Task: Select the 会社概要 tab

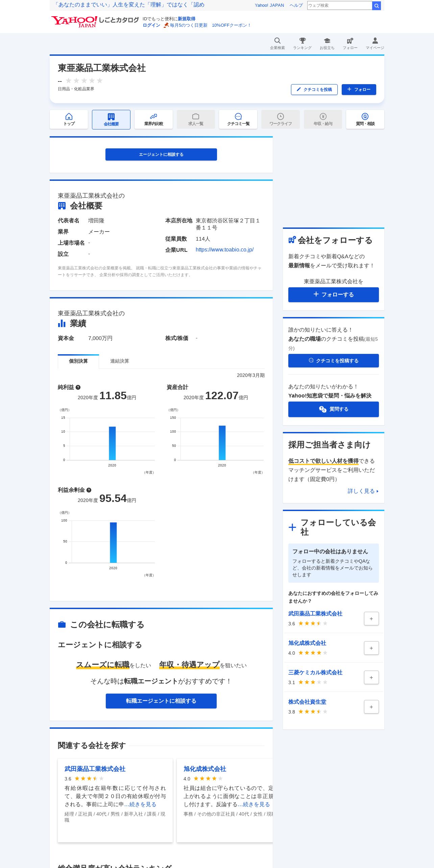Action: (111, 119)
